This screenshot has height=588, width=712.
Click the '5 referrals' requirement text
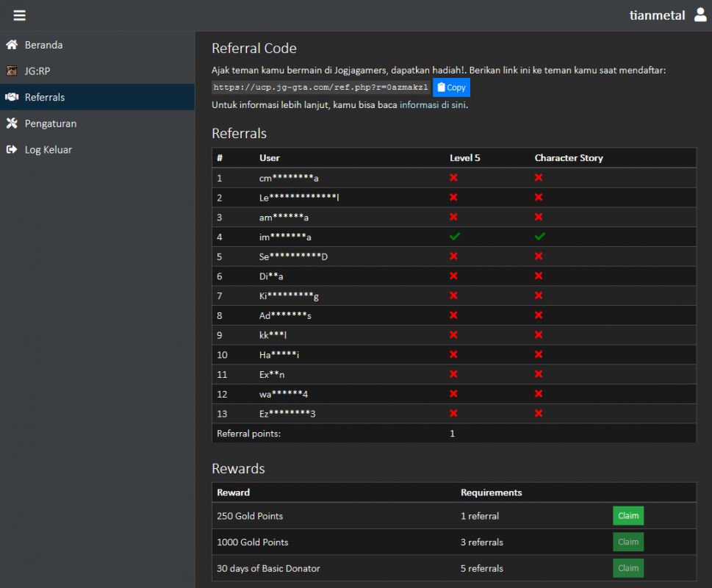482,568
